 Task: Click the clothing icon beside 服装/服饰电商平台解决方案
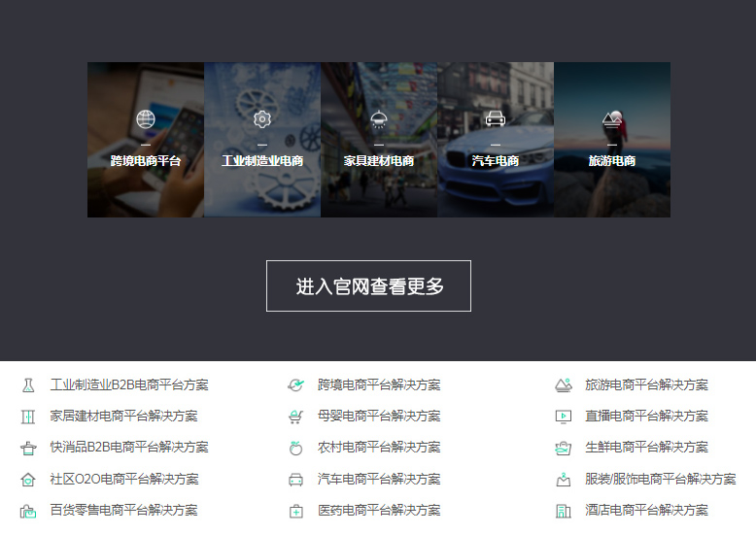pos(564,480)
